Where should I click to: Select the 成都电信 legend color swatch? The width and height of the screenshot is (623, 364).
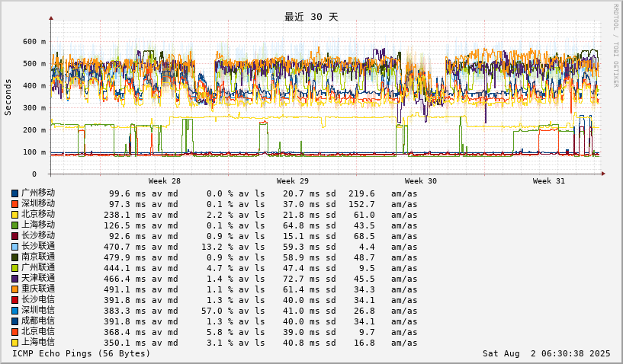(14, 322)
